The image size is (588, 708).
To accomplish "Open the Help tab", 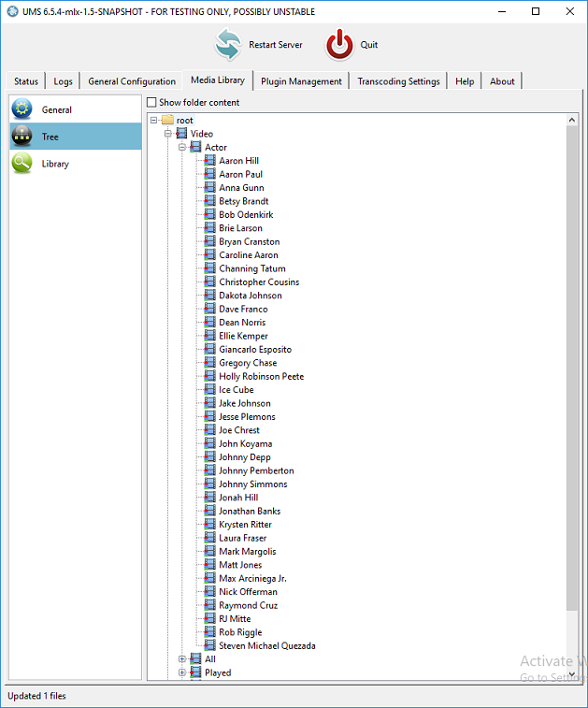I will click(x=465, y=81).
